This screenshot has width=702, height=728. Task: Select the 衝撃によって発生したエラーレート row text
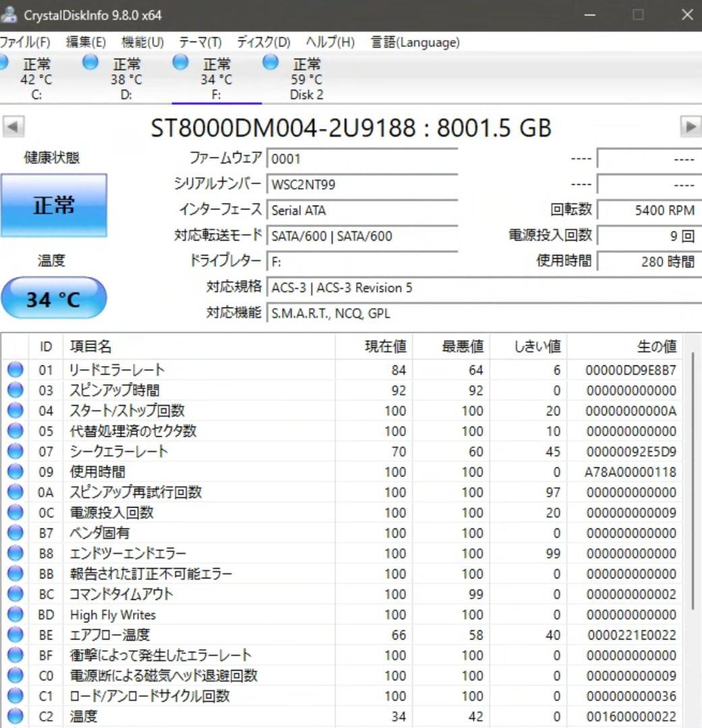(x=160, y=655)
